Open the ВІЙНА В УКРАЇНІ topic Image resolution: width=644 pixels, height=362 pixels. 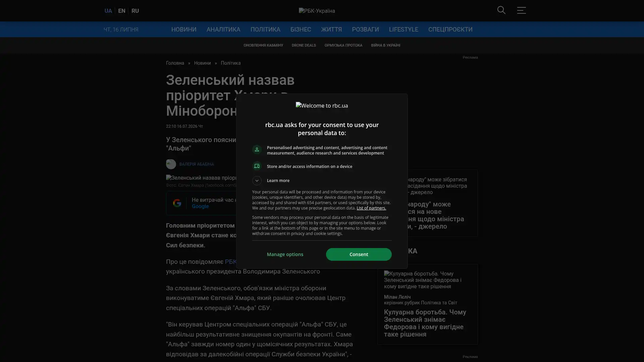click(x=385, y=45)
